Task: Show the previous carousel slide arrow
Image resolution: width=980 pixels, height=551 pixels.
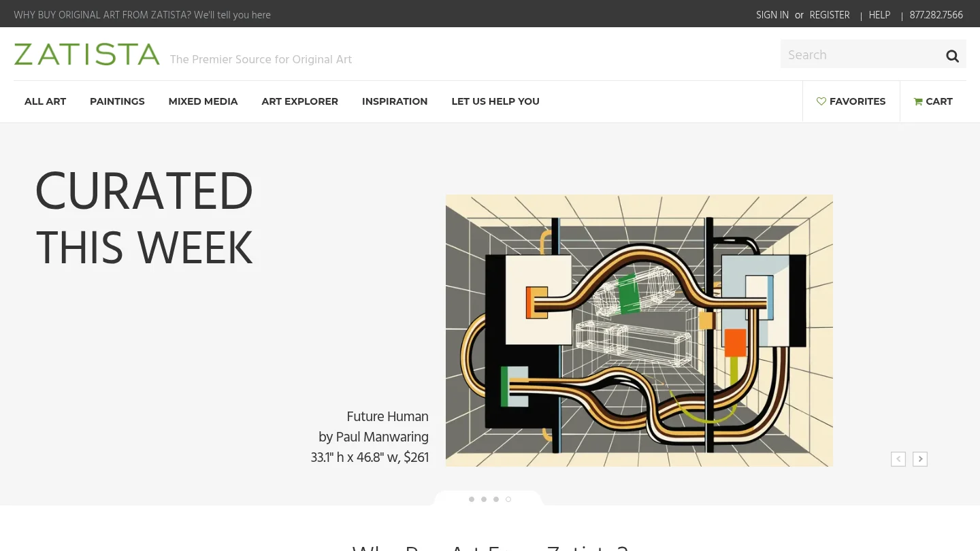Action: 898,459
